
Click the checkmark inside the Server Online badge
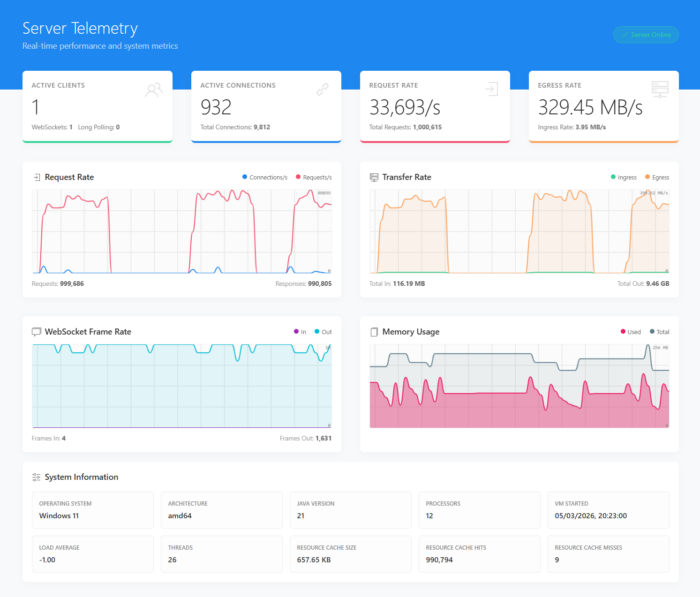click(x=625, y=35)
